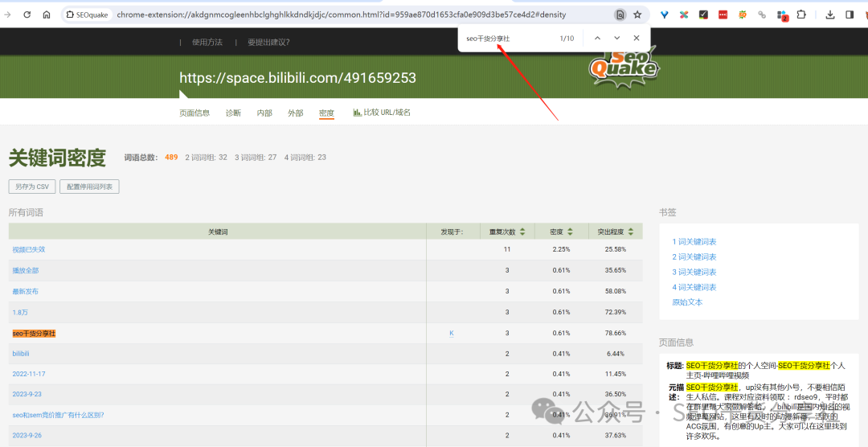Image resolution: width=868 pixels, height=447 pixels.
Task: Switch to the 内部 tab
Action: [x=264, y=113]
